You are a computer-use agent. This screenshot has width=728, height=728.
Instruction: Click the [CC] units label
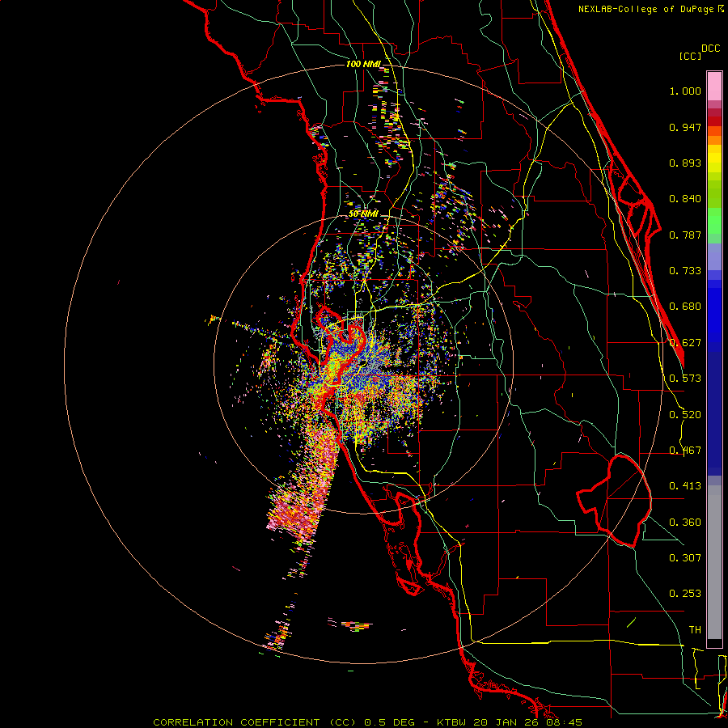(690, 56)
